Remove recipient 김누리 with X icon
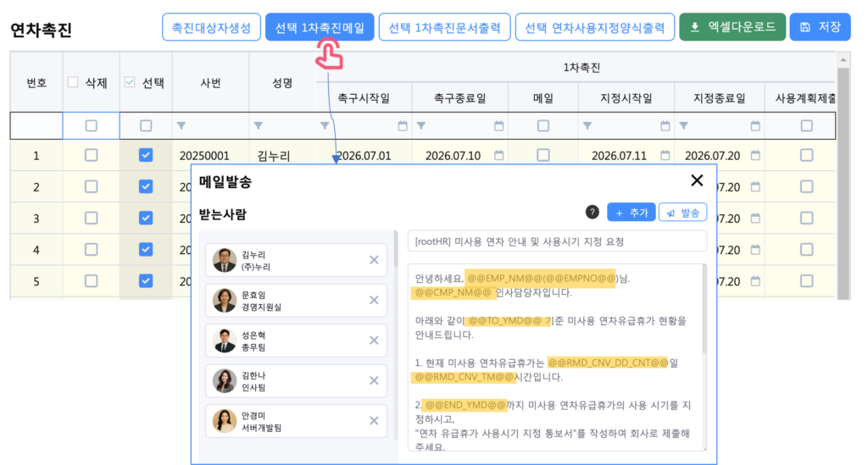The image size is (868, 465). click(374, 260)
